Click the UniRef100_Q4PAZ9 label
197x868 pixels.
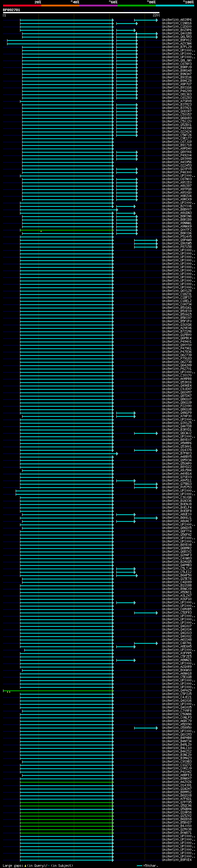point(177,690)
